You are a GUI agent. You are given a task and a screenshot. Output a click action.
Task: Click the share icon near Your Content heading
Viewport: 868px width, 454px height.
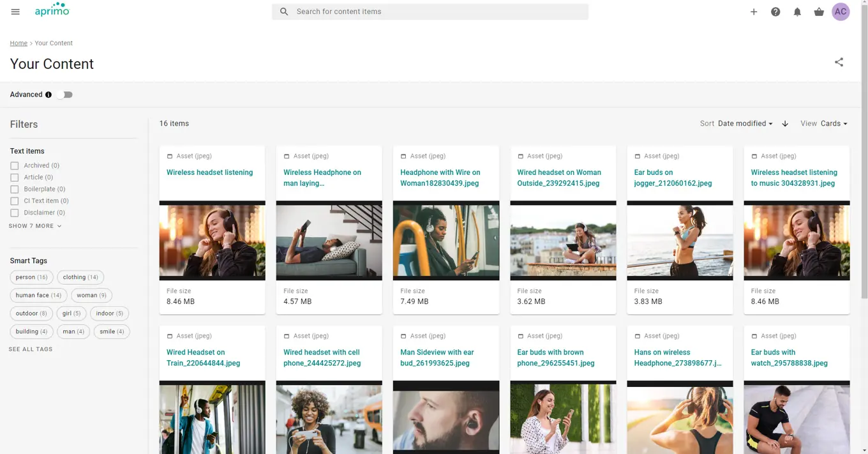839,62
